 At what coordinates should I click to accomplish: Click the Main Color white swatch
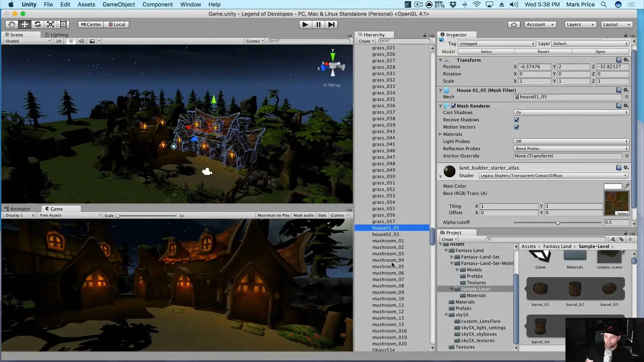[x=613, y=186]
